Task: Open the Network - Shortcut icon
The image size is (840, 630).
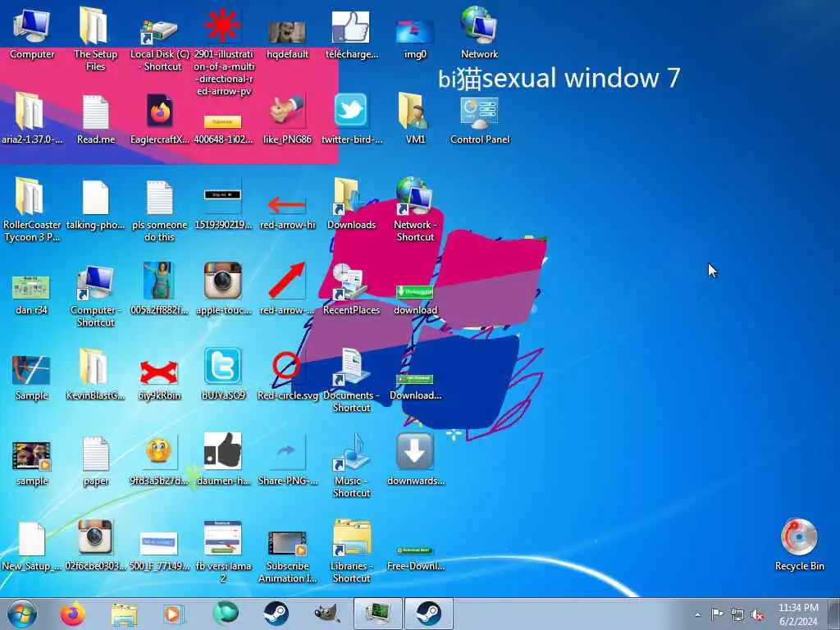Action: click(415, 209)
